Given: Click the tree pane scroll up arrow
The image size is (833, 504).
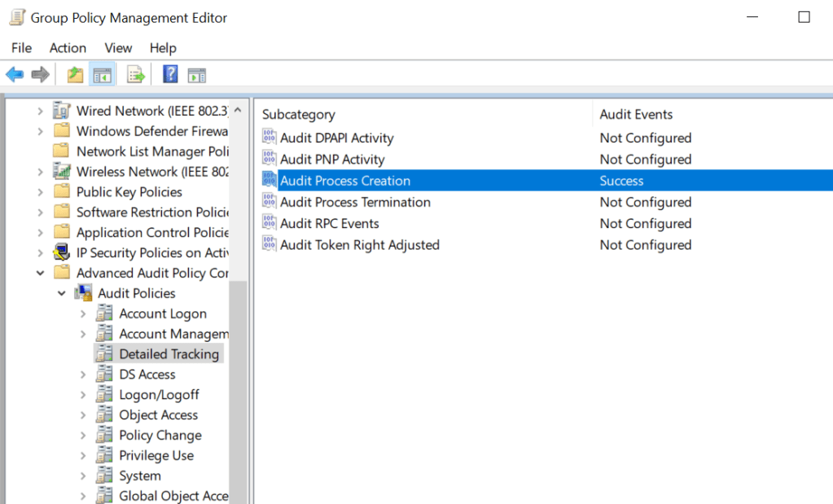Looking at the screenshot, I should [238, 110].
